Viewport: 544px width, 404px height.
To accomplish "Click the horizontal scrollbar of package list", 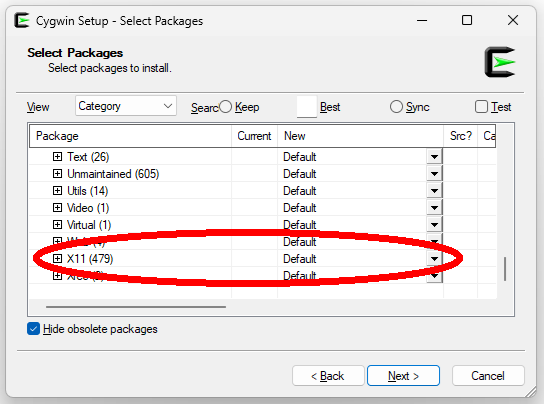I will tap(136, 307).
